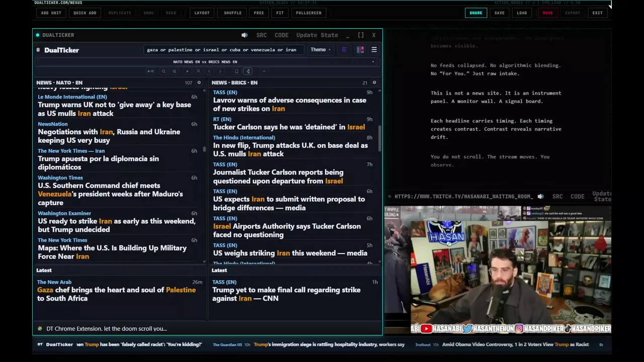
Task: Open the Theme dropdown
Action: pos(320,50)
